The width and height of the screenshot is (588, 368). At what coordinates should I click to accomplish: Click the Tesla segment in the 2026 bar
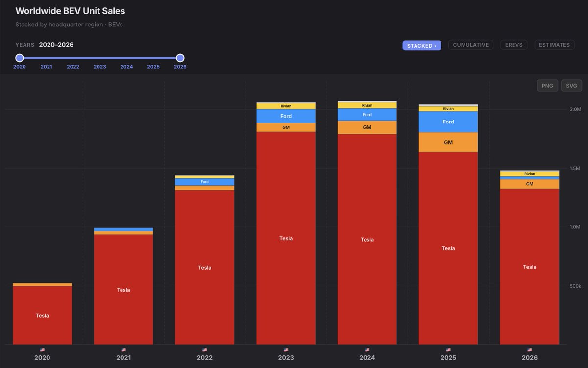[530, 267]
